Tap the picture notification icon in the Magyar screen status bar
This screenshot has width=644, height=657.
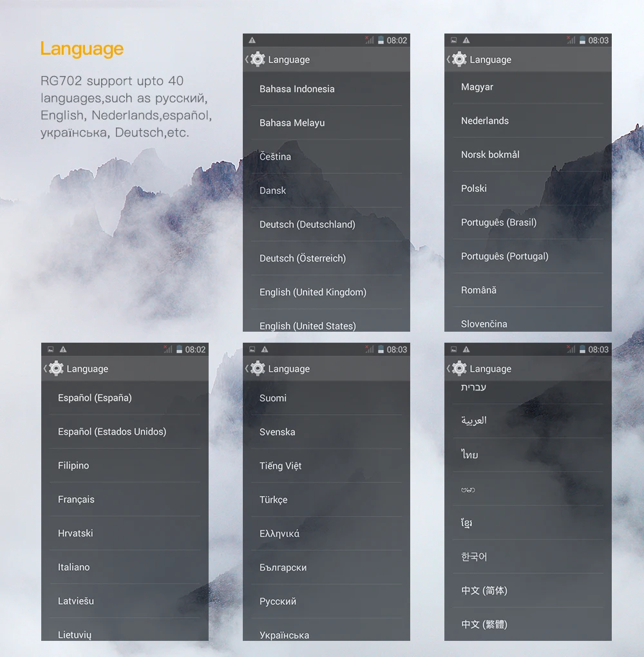[x=454, y=40]
